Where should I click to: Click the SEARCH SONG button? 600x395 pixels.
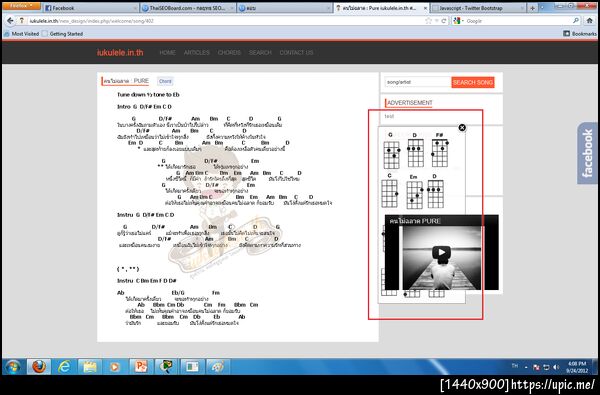473,82
